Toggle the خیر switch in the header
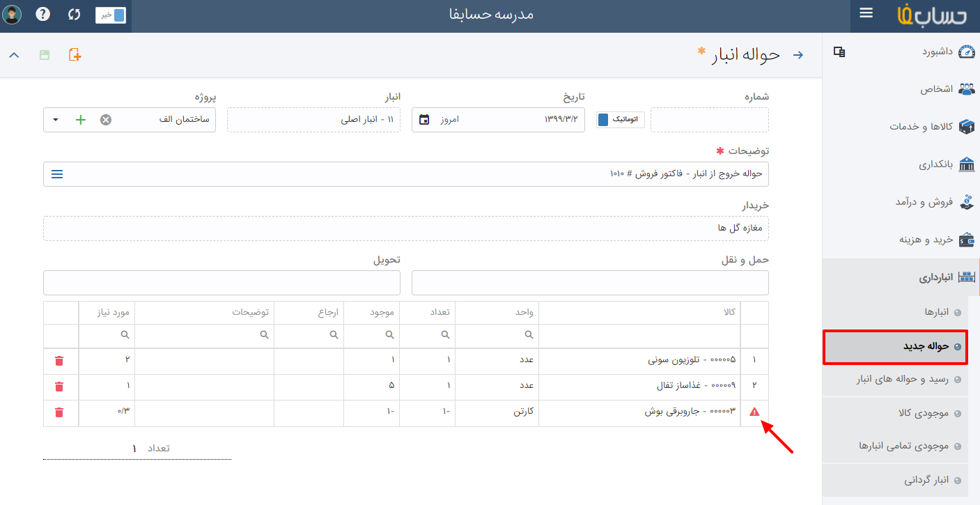The image size is (980, 505). click(x=111, y=15)
